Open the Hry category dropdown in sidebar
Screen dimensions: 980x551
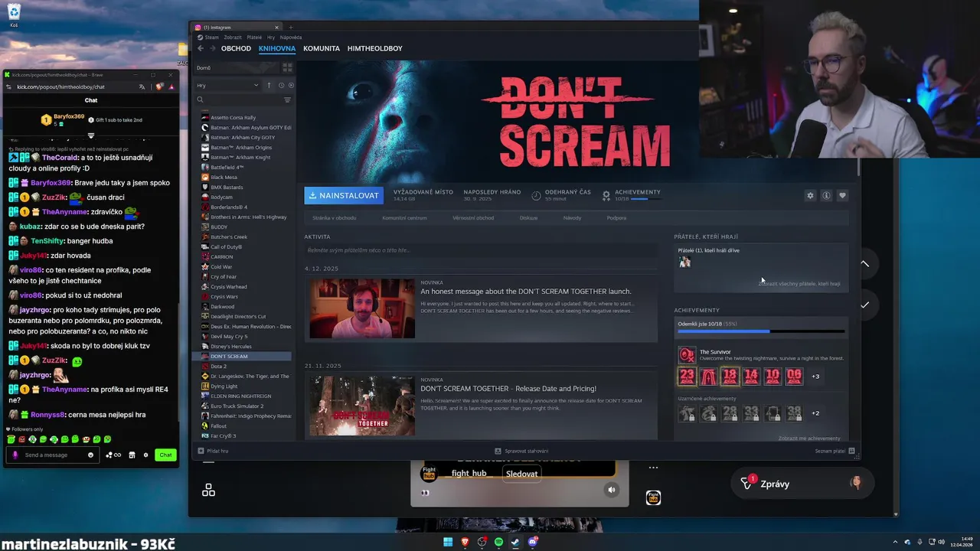pos(227,85)
